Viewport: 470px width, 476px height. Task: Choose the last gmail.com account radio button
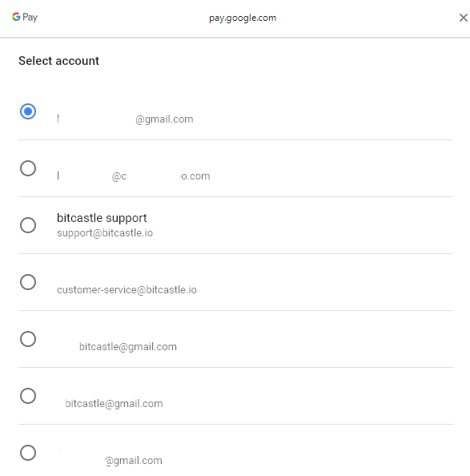(x=28, y=453)
